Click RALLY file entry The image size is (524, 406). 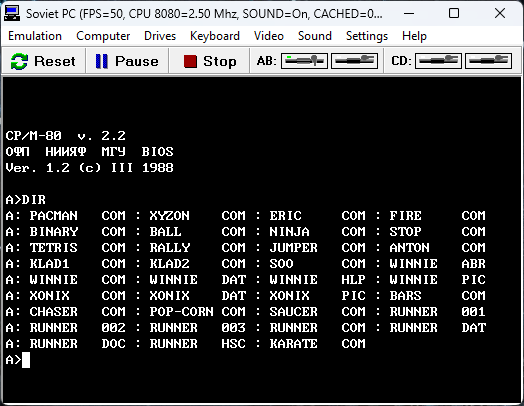pyautogui.click(x=169, y=248)
